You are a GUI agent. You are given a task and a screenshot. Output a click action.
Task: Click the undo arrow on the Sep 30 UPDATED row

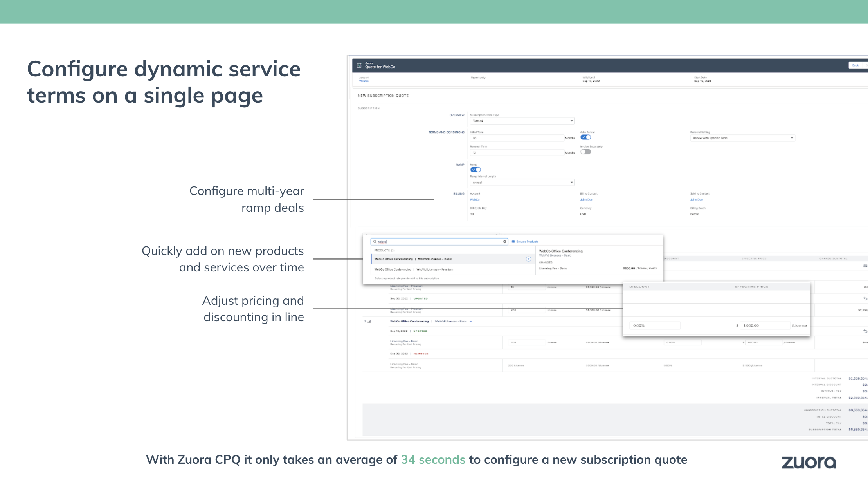click(x=865, y=298)
